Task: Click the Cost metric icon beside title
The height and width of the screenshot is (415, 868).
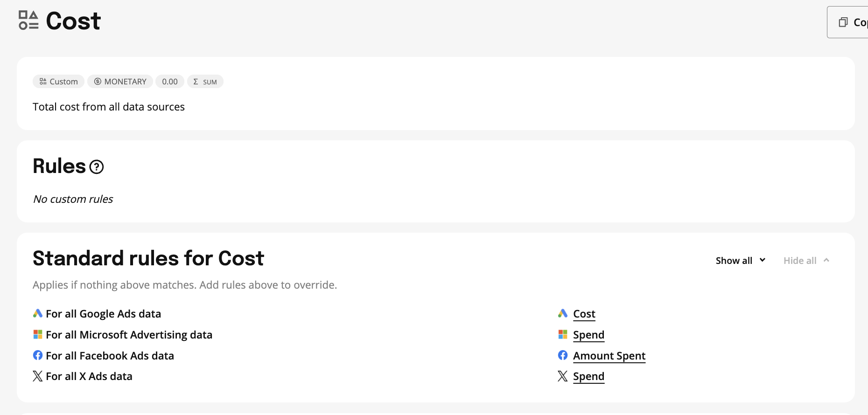Action: coord(28,21)
